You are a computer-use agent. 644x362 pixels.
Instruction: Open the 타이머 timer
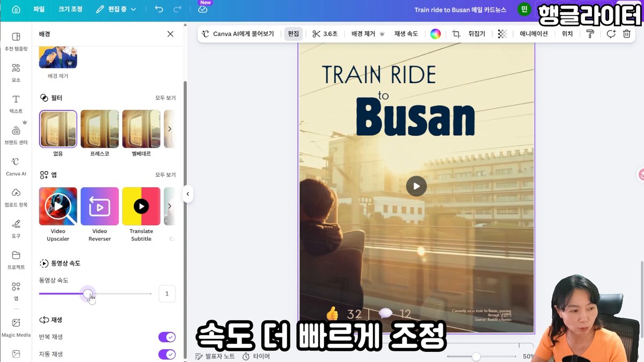[x=256, y=356]
